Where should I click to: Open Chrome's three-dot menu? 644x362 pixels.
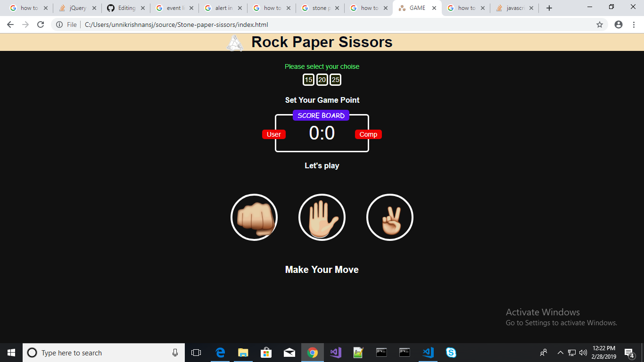point(634,25)
